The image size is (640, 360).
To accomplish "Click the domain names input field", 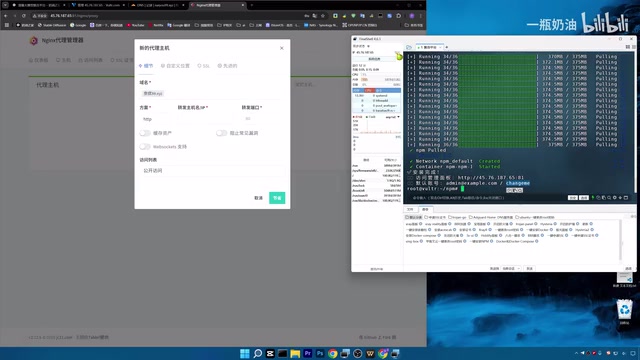I will 212,93.
